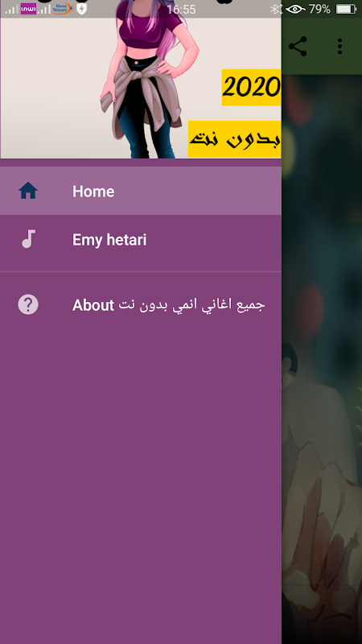Tap the battery icon in the status bar
Viewport: 362px width, 644px height.
(346, 9)
